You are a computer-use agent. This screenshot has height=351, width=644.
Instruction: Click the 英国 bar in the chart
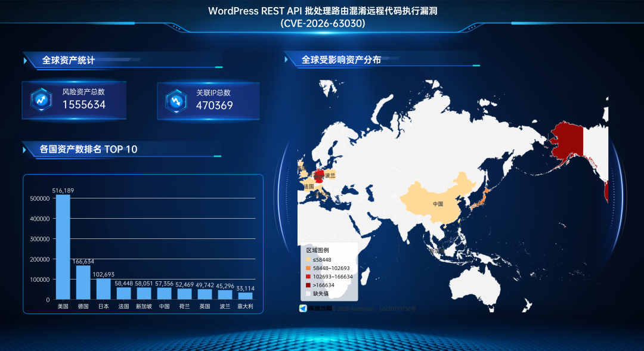[205, 294]
